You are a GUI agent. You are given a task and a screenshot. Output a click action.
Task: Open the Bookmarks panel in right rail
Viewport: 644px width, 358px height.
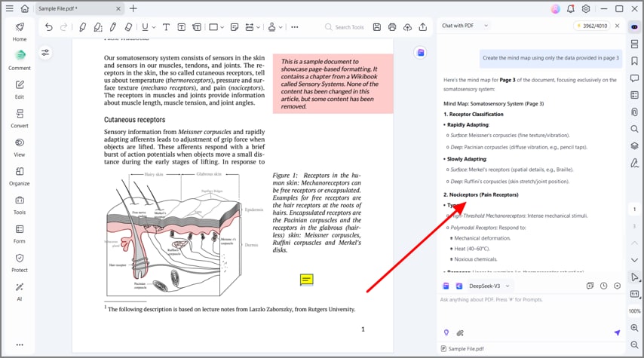click(634, 61)
